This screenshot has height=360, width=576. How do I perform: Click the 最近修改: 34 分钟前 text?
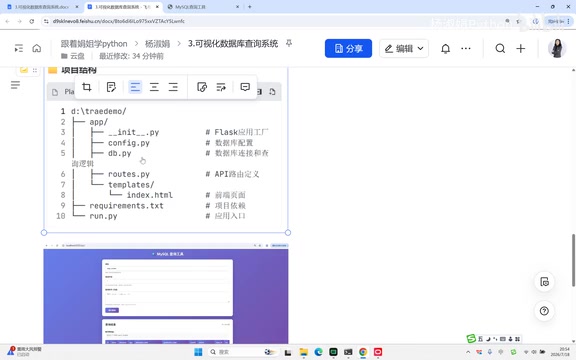pyautogui.click(x=131, y=56)
